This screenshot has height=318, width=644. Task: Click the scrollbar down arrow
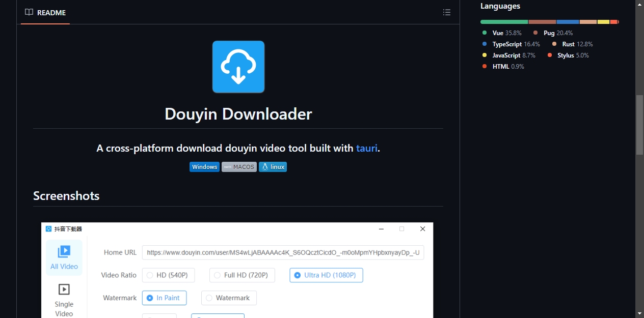click(x=639, y=313)
